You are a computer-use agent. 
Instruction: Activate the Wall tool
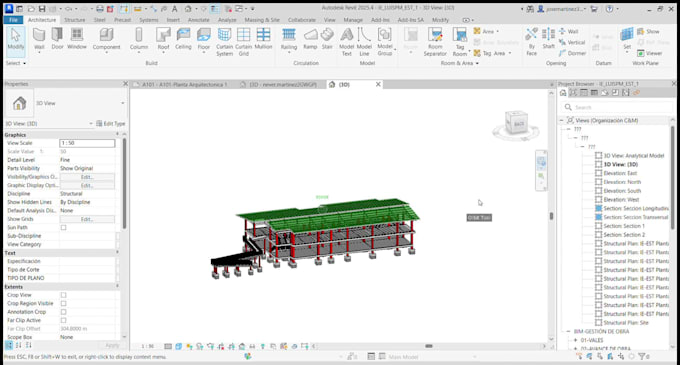(x=39, y=40)
